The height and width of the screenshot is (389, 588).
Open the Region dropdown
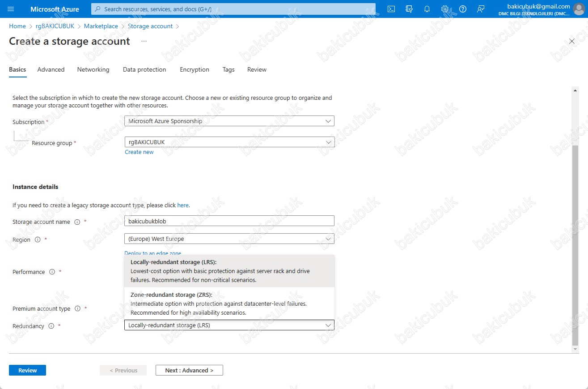[x=229, y=239]
